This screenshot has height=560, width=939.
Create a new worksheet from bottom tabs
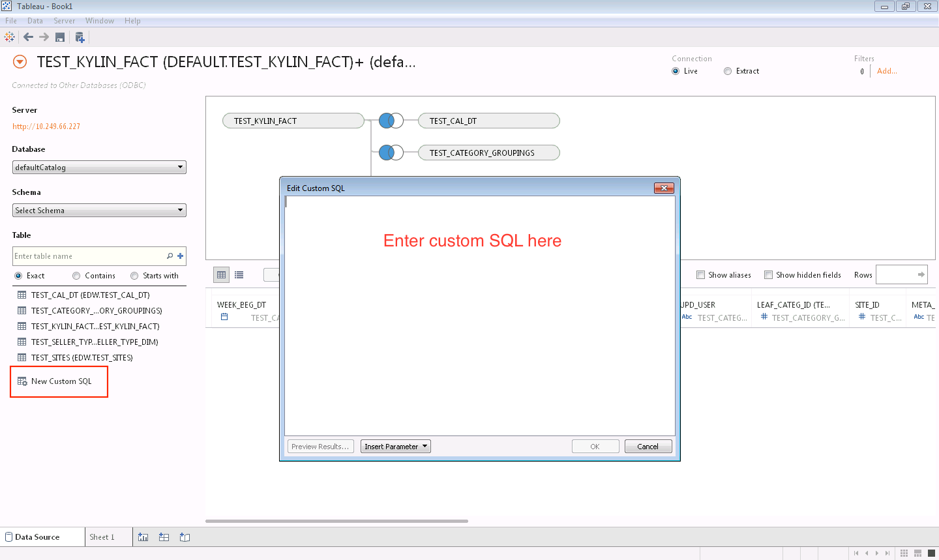tap(143, 537)
